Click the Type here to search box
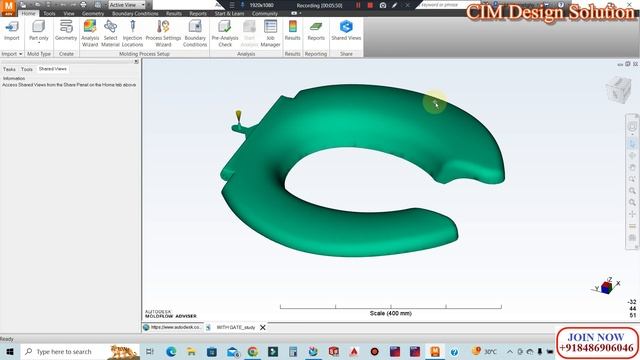The height and width of the screenshot is (360, 640). (80, 351)
